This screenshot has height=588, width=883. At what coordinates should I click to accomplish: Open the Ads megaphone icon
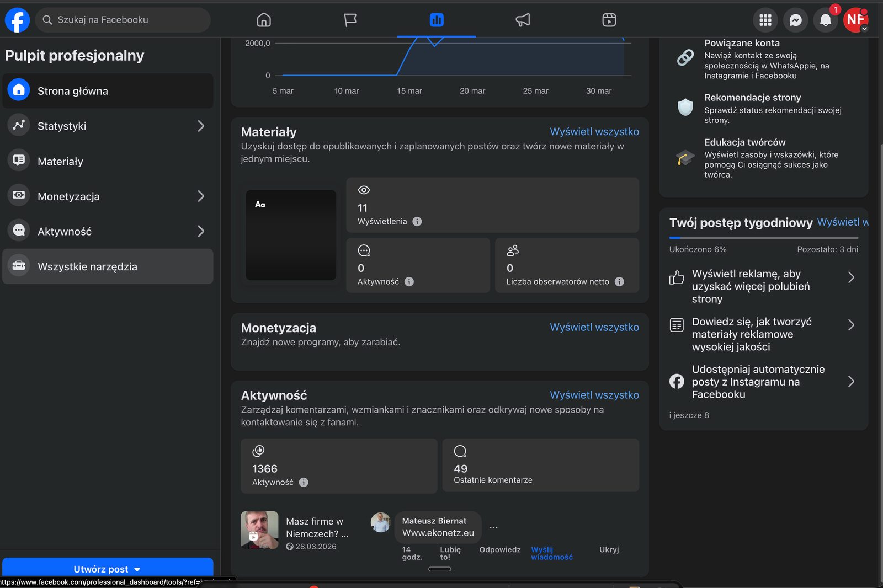point(523,20)
